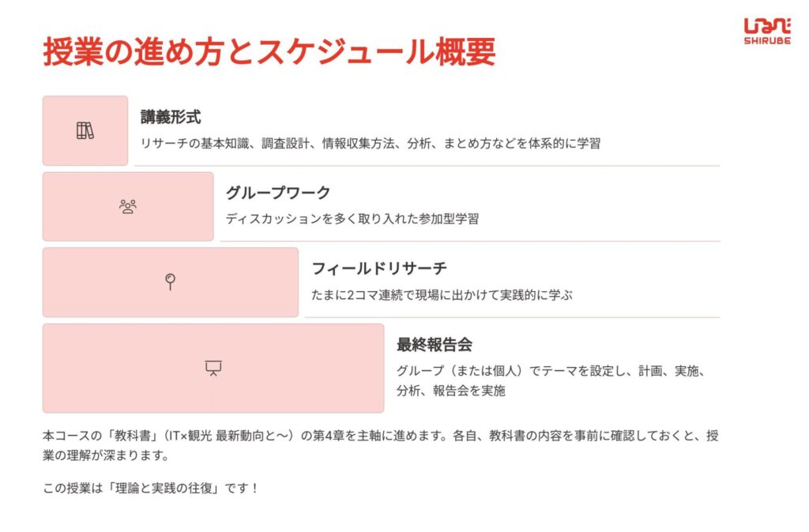Click the グループ（または個人）で description text
This screenshot has height=532, width=809.
[x=551, y=380]
